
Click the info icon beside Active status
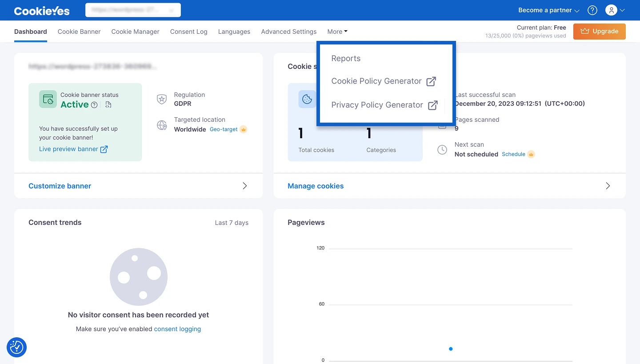94,105
